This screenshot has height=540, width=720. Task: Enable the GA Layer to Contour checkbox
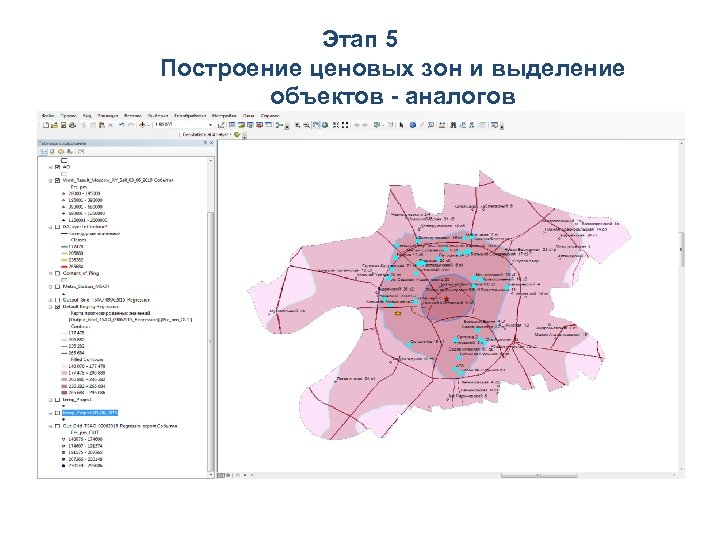click(57, 227)
